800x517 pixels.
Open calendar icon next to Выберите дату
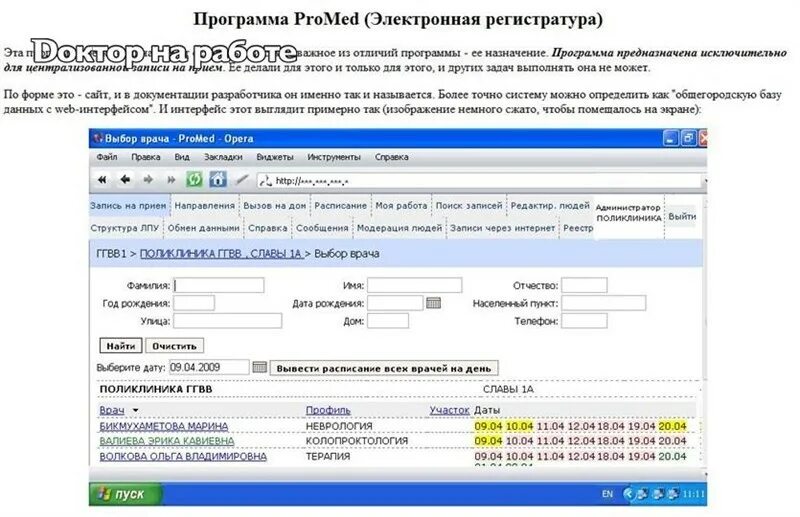(x=260, y=367)
